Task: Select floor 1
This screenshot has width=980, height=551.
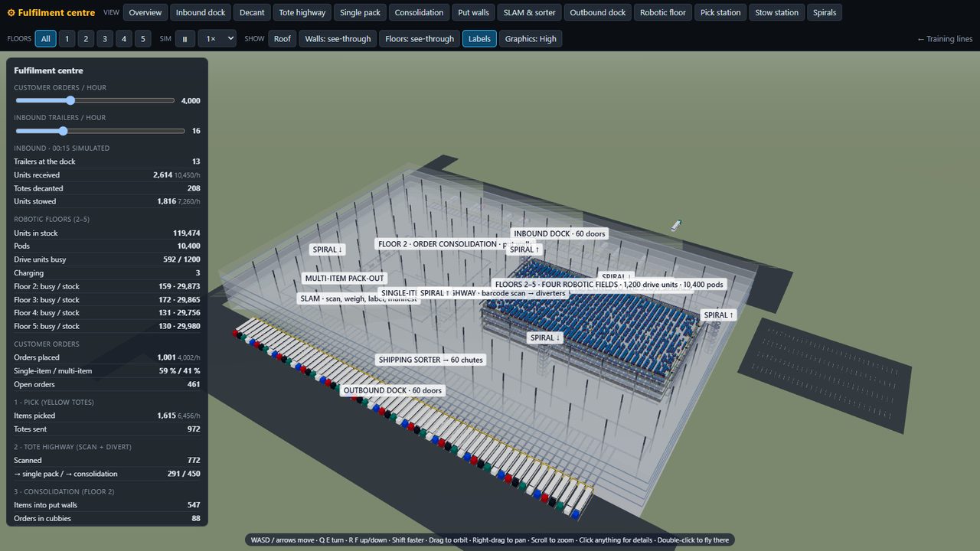Action: pos(67,38)
